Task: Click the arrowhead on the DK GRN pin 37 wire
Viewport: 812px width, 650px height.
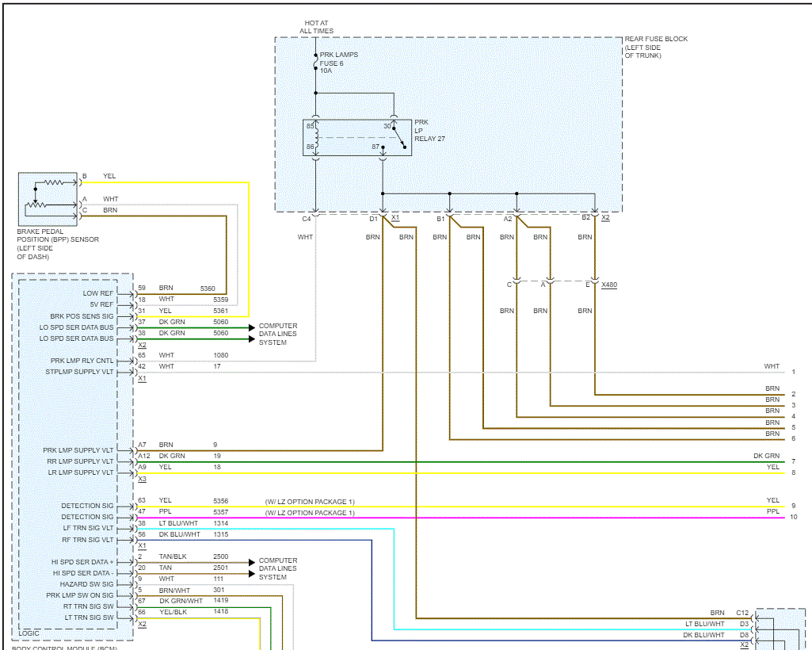Action: coord(252,327)
